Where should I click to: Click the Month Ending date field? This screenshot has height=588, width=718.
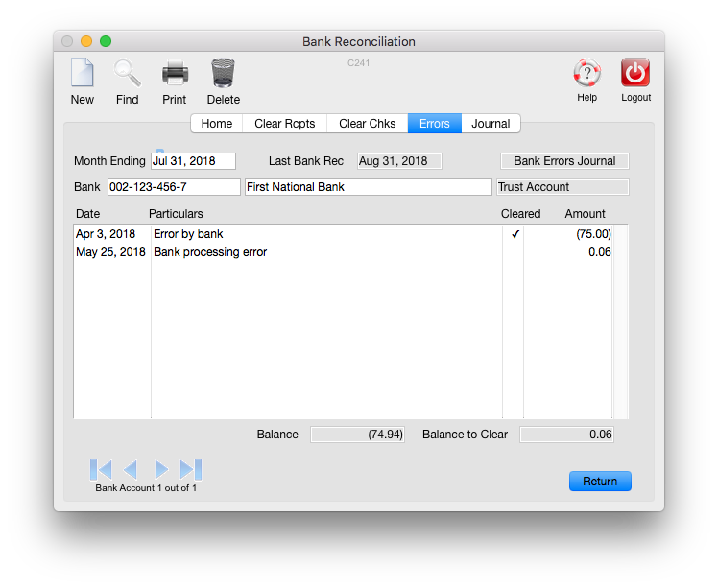click(x=193, y=161)
